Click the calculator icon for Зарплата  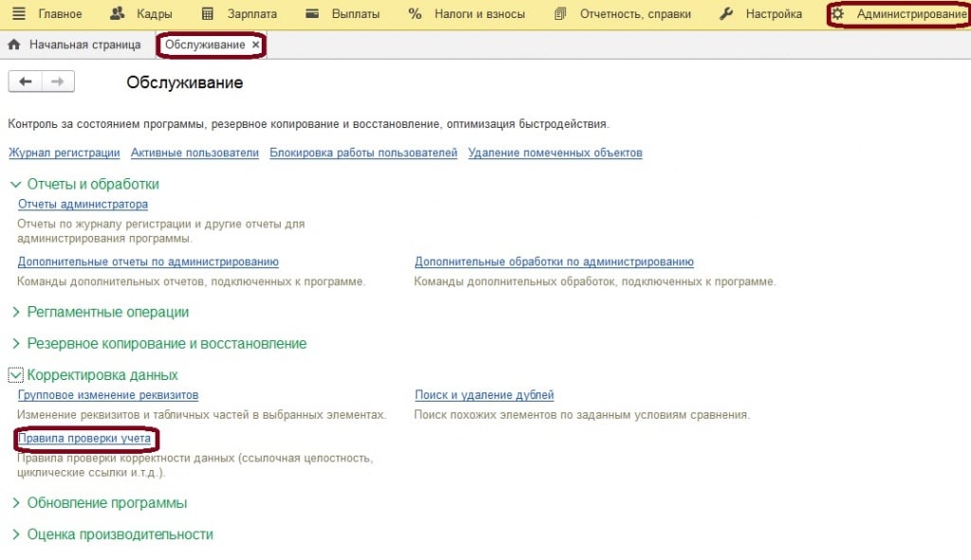coord(209,14)
